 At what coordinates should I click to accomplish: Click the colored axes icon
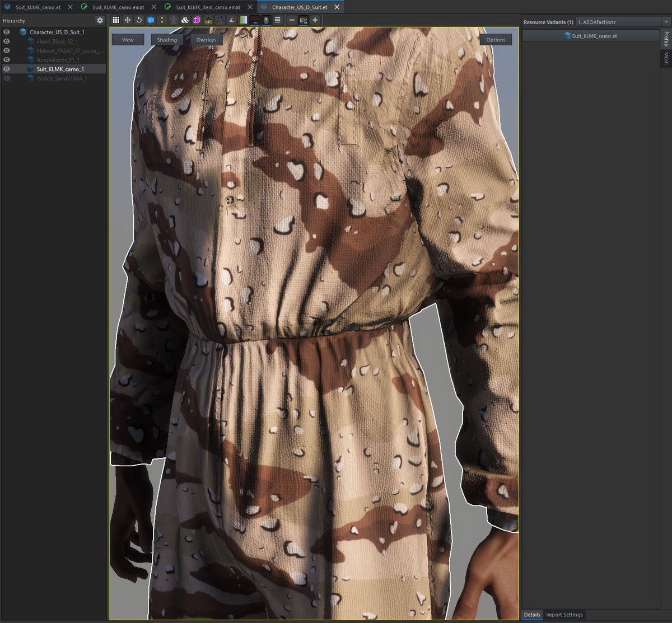pyautogui.click(x=220, y=20)
